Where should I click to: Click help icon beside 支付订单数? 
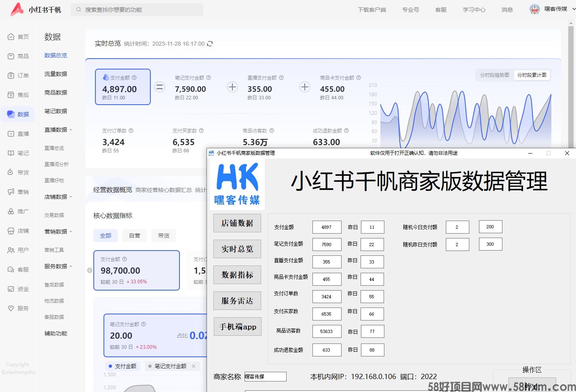pos(131,131)
